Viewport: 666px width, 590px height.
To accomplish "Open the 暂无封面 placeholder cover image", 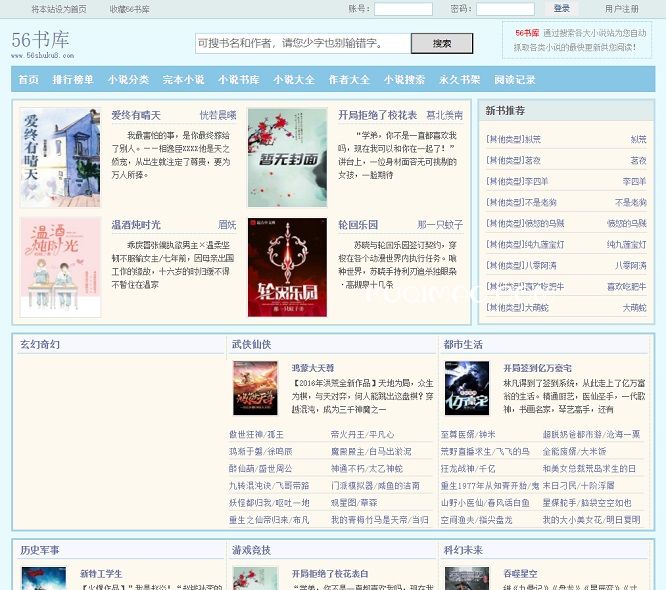I will click(288, 158).
